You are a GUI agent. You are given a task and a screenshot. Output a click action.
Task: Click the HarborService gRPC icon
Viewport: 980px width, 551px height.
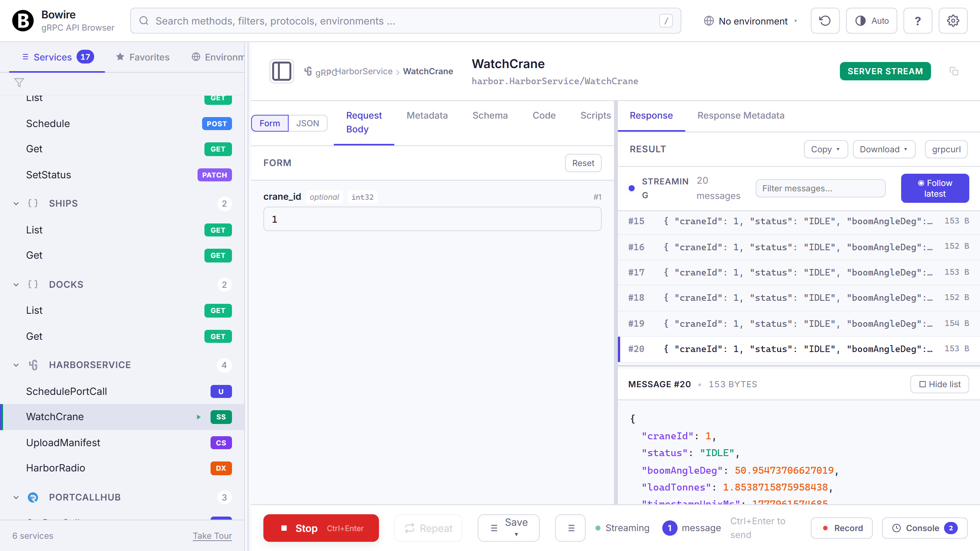[33, 365]
